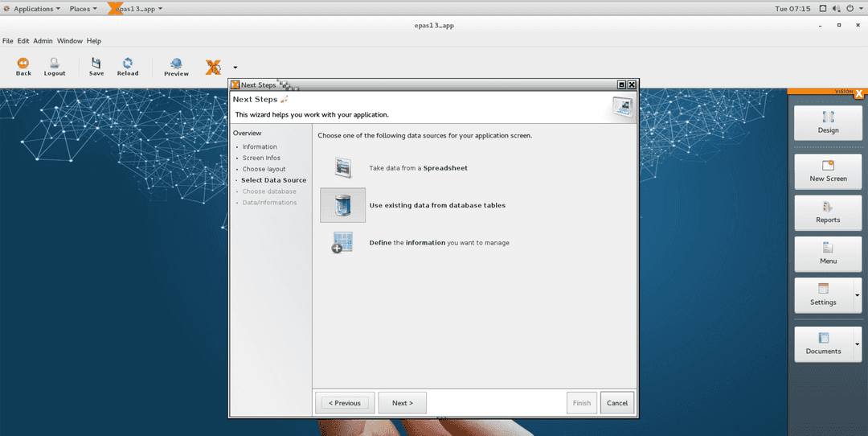This screenshot has height=436, width=868.
Task: Open the Preview toolbar icon
Action: point(176,64)
